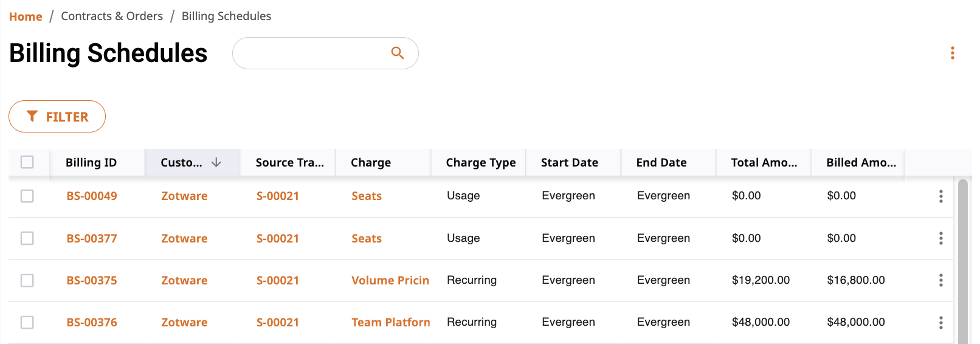Image resolution: width=980 pixels, height=344 pixels.
Task: Click Billing Schedules breadcrumb
Action: pos(226,16)
